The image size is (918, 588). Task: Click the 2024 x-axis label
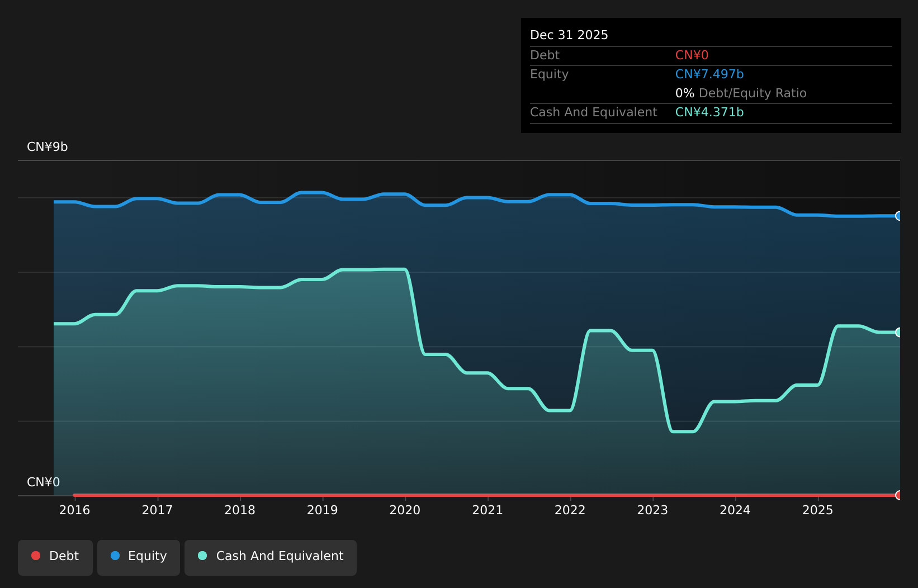pos(735,510)
